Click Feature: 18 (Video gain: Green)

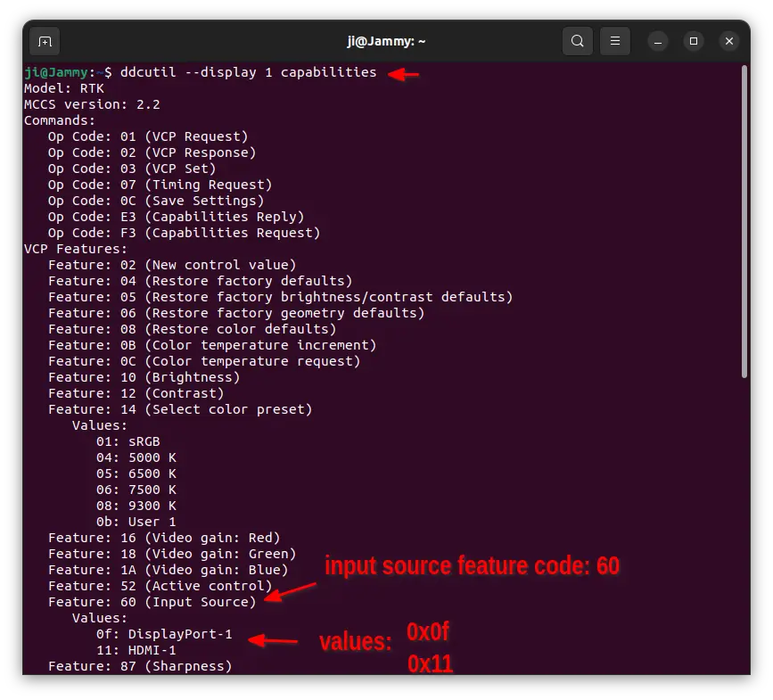pos(172,554)
